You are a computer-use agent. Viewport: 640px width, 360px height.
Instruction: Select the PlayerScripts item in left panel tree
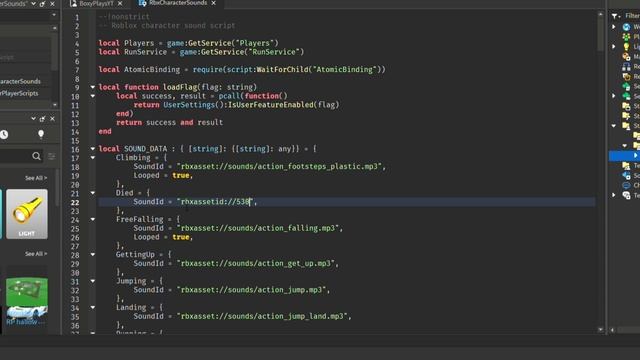pos(19,93)
